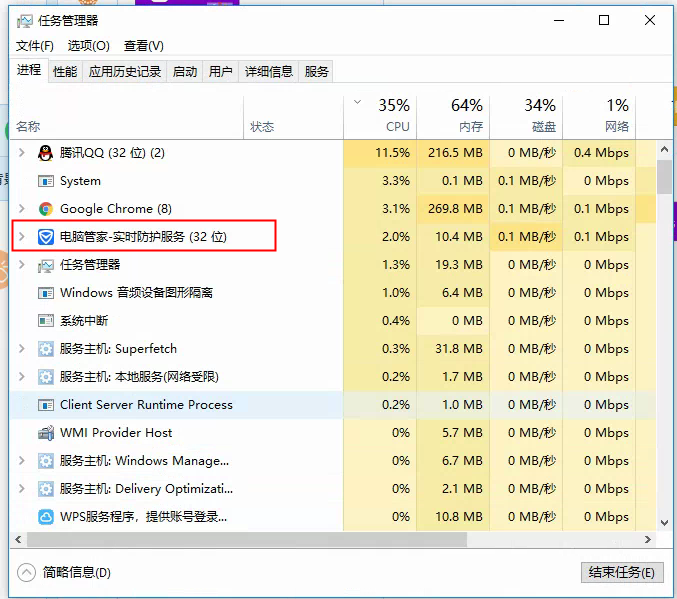677x599 pixels.
Task: Click the vertical scrollbar thumb
Action: (664, 177)
